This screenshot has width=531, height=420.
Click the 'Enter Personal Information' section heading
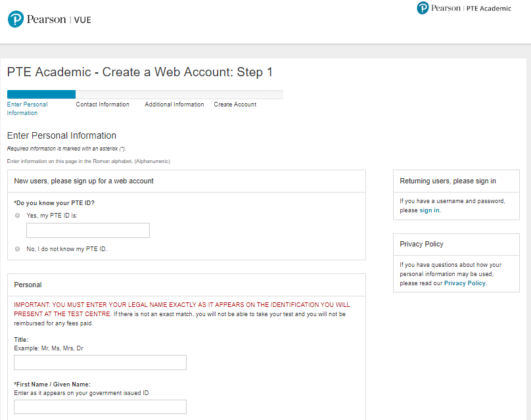(x=62, y=135)
